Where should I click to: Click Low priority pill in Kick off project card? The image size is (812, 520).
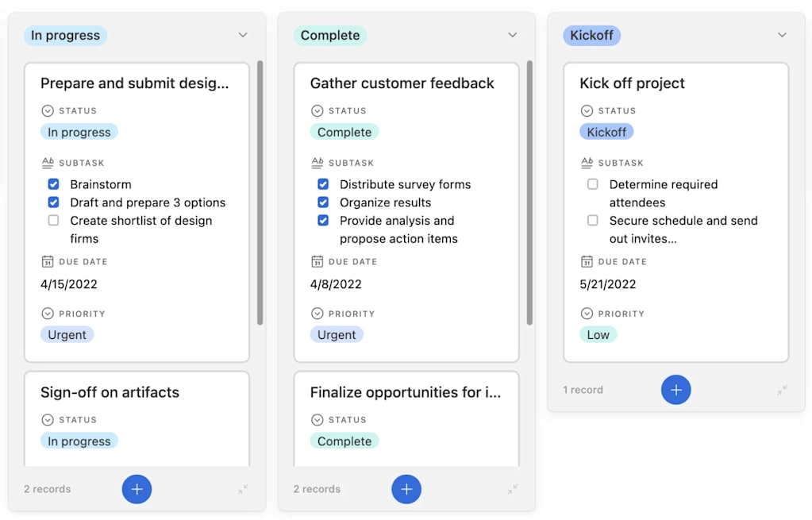(x=598, y=334)
